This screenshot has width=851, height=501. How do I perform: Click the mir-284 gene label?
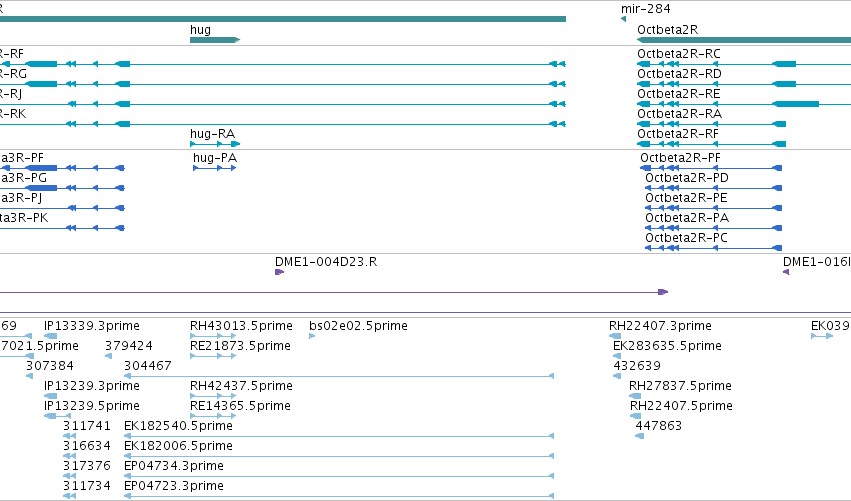point(645,9)
